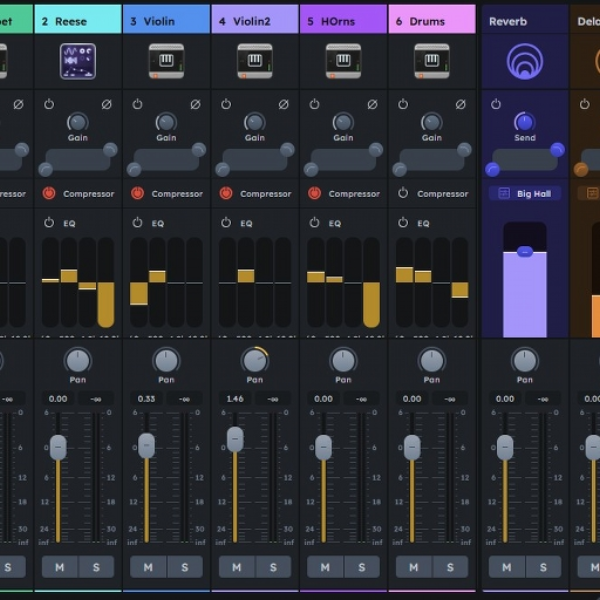Turn on EQ power for HOrns channel

[314, 223]
